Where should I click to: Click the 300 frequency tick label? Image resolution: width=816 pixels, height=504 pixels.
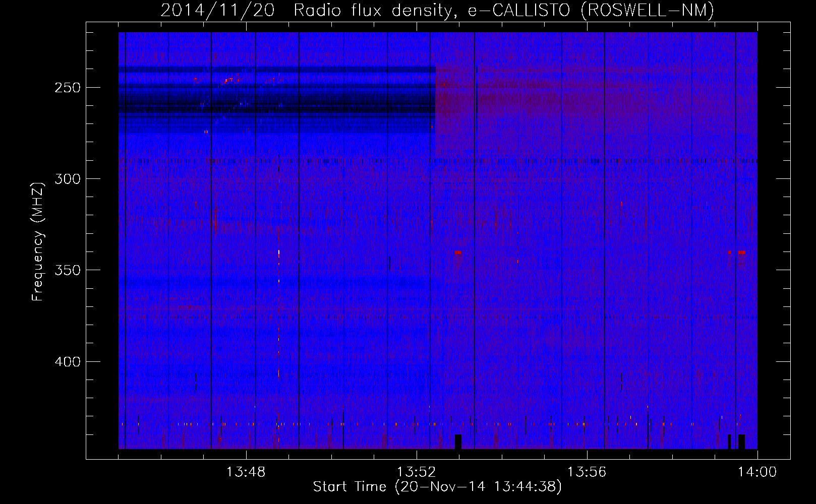click(x=67, y=179)
